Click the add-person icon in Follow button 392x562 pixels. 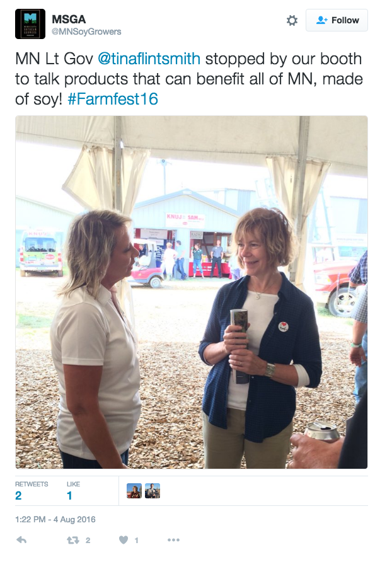pyautogui.click(x=321, y=20)
